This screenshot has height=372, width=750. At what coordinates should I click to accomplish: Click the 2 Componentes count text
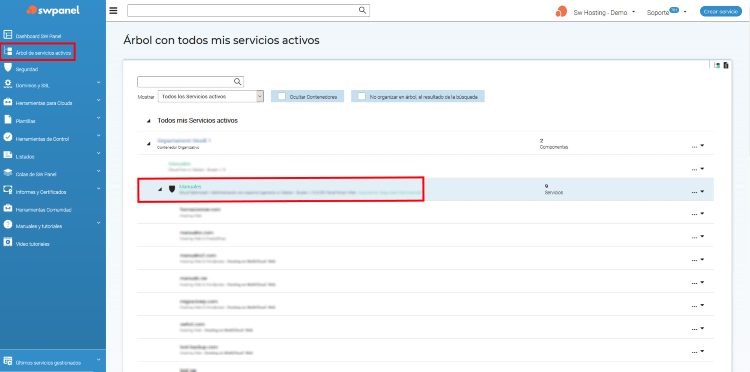tap(554, 144)
